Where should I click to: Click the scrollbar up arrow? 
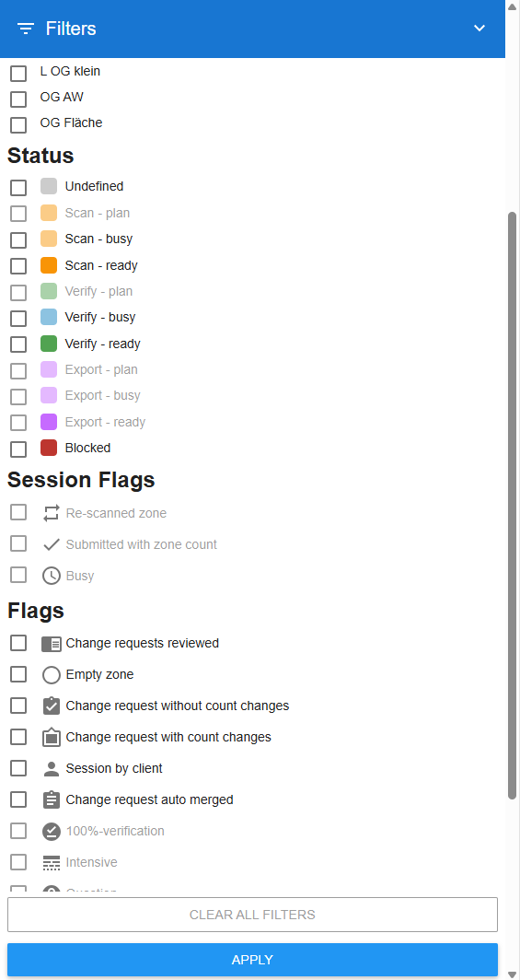[513, 5]
